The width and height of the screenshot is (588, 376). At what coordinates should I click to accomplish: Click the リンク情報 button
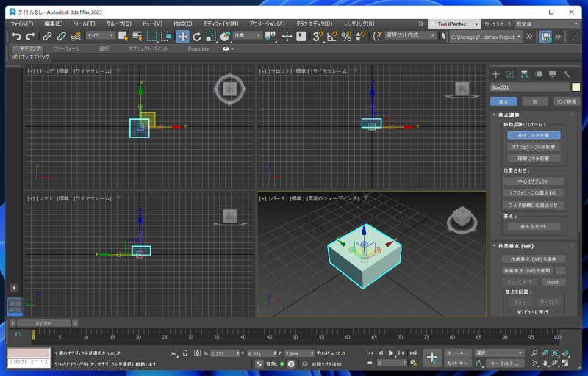(566, 101)
